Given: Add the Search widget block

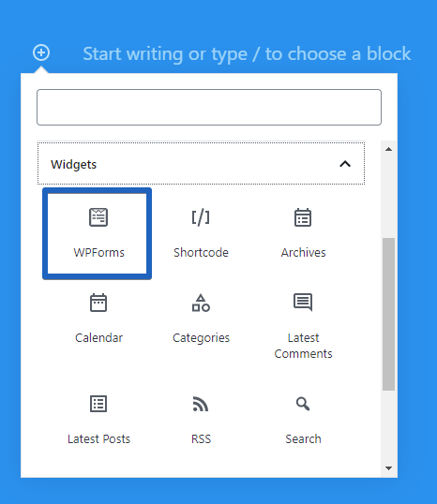Looking at the screenshot, I should 303,420.
